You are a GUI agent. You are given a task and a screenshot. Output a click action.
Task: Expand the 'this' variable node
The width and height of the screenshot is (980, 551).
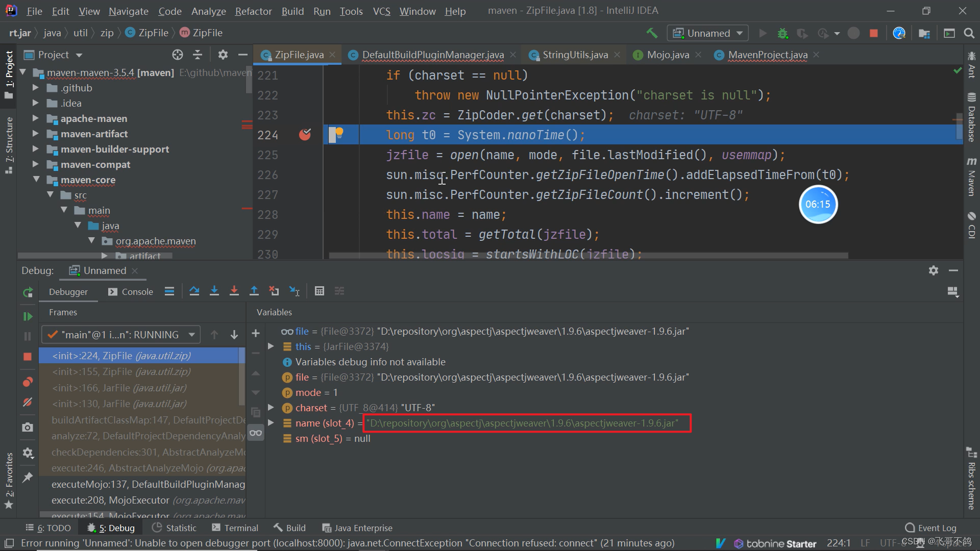point(271,346)
